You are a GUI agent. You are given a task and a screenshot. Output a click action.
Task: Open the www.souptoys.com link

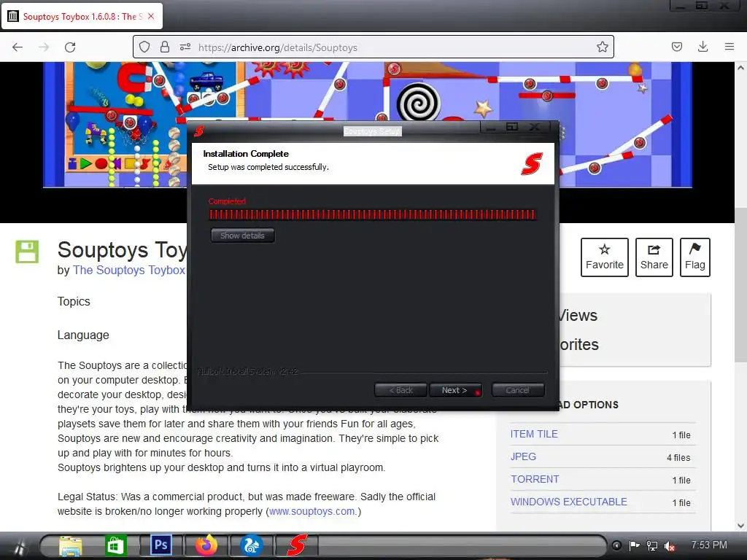(x=312, y=511)
